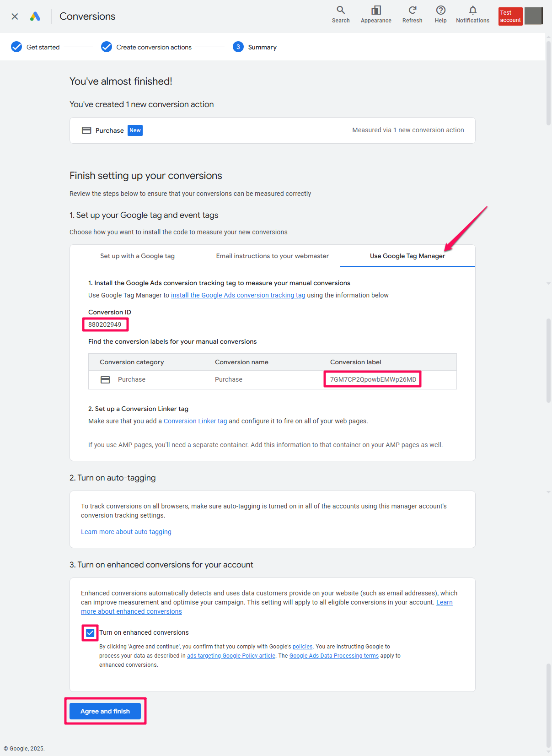Open Google Ads Data Processing terms link

coord(334,656)
